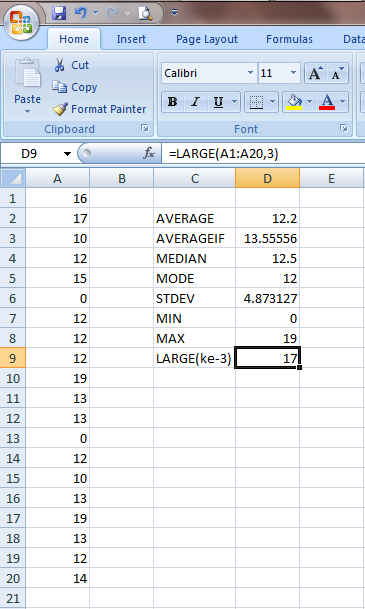The width and height of the screenshot is (365, 609).
Task: Open the Formulas ribbon tab
Action: pyautogui.click(x=289, y=39)
